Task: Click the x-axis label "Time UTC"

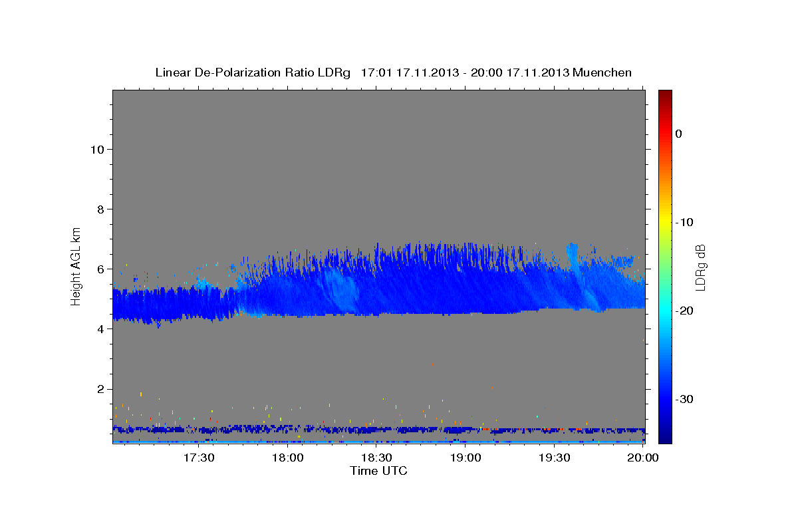Action: pos(378,471)
